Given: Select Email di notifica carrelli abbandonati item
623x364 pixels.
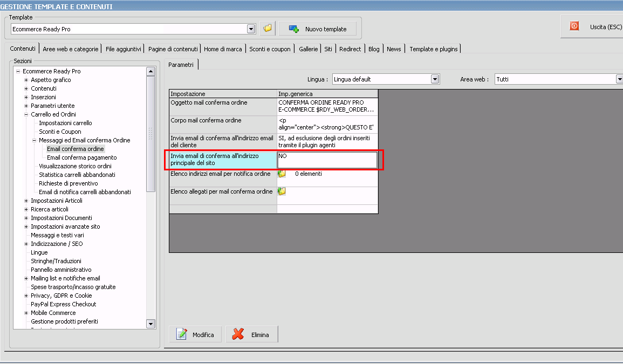Looking at the screenshot, I should coord(85,192).
